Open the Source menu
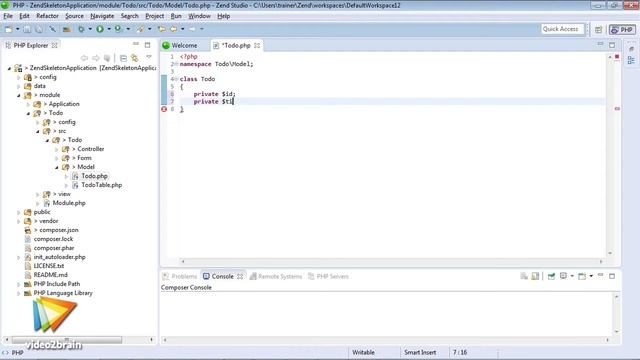 click(74, 16)
